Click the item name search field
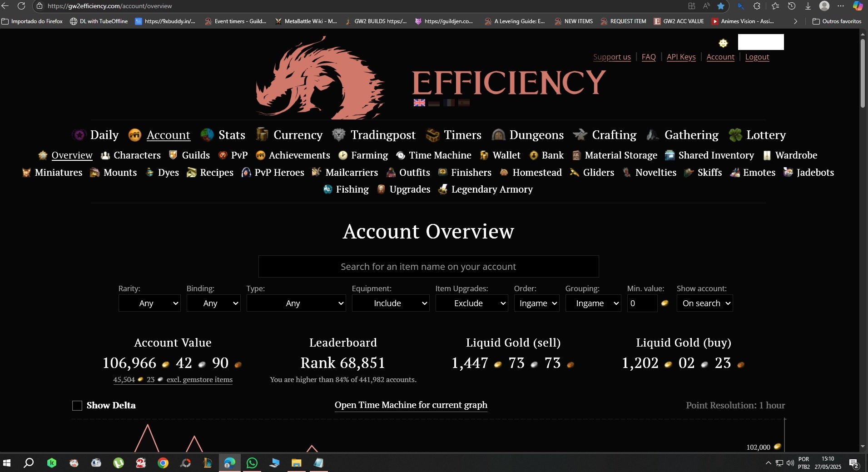This screenshot has height=472, width=868. pyautogui.click(x=428, y=266)
